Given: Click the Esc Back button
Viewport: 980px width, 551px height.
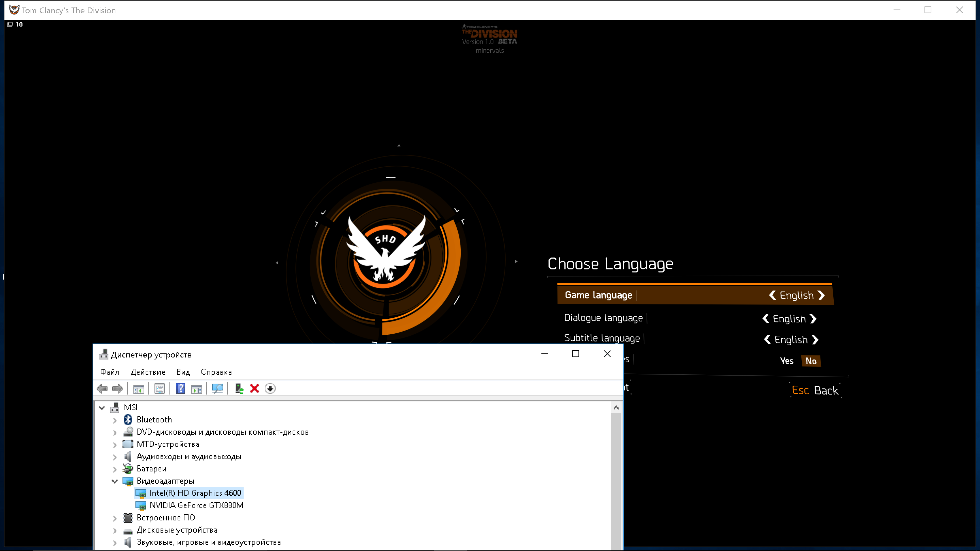Looking at the screenshot, I should (815, 390).
